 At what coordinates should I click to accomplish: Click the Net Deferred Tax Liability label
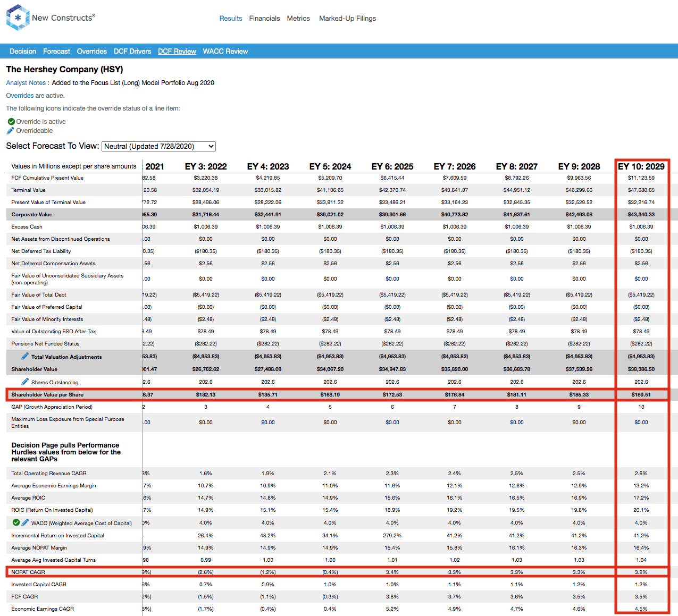pos(41,251)
